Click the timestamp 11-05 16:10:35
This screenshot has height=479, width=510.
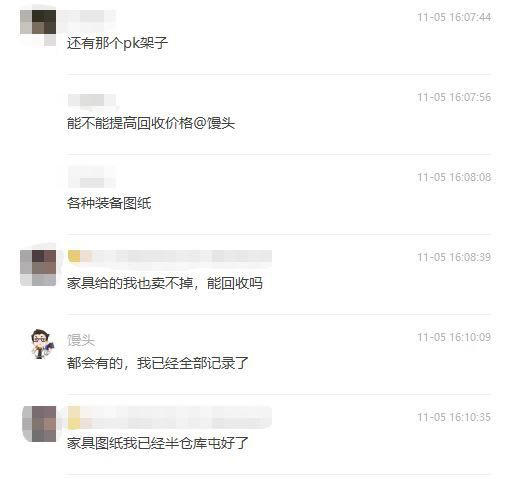(454, 417)
